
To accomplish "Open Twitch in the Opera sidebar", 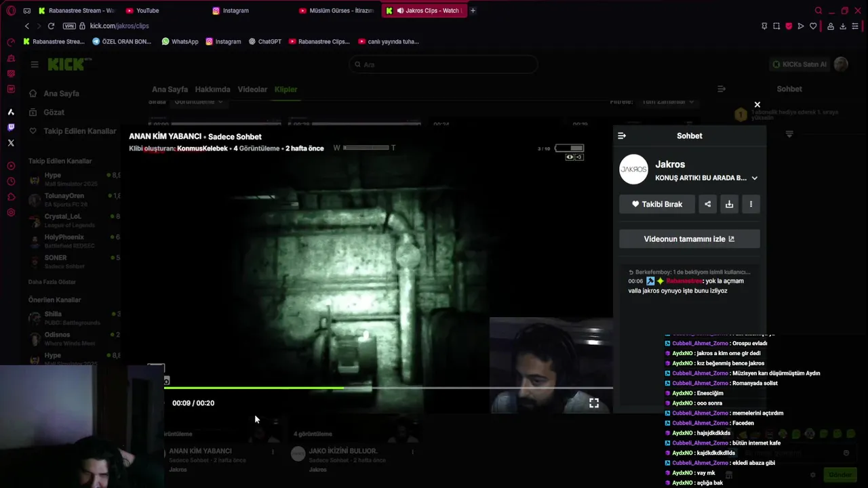I will [11, 127].
